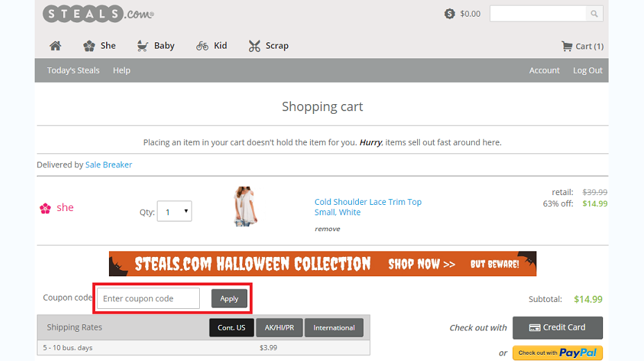644x361 pixels.
Task: Click the She flower icon in navigation
Action: [89, 46]
